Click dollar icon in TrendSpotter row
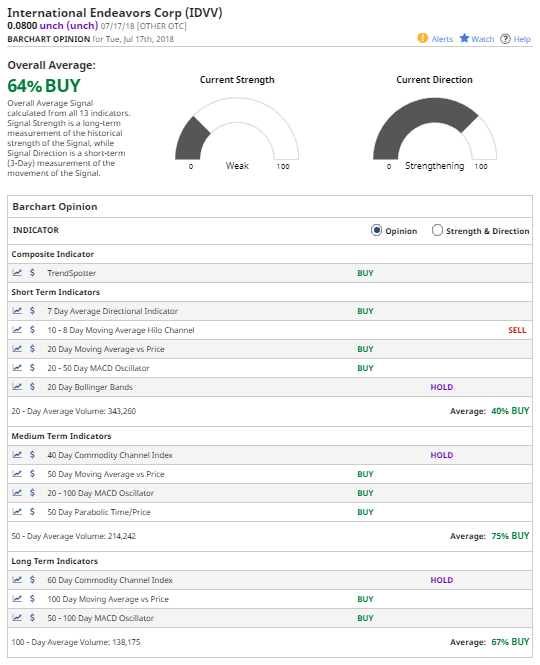 tap(32, 273)
